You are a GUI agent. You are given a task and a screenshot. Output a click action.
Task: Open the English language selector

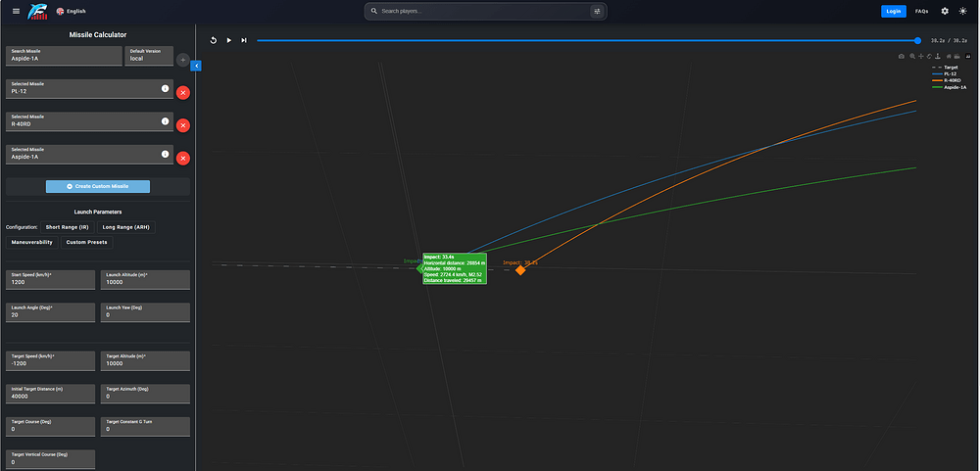click(x=72, y=11)
